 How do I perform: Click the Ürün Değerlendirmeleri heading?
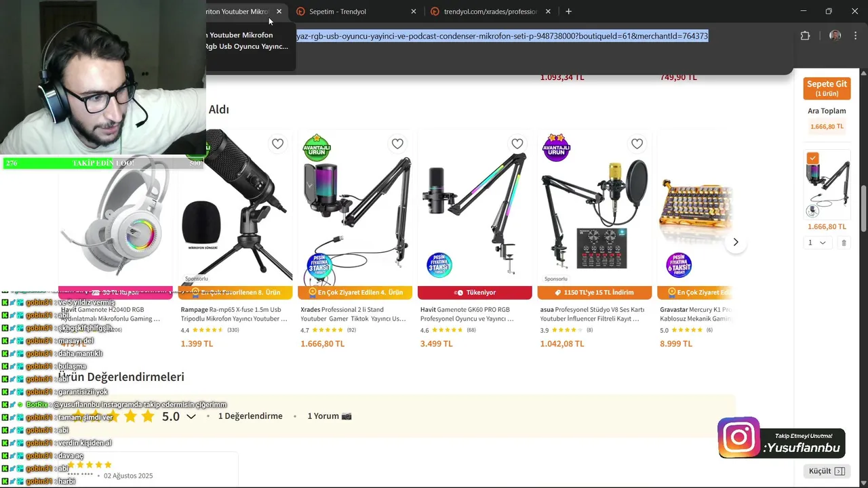coord(121,377)
